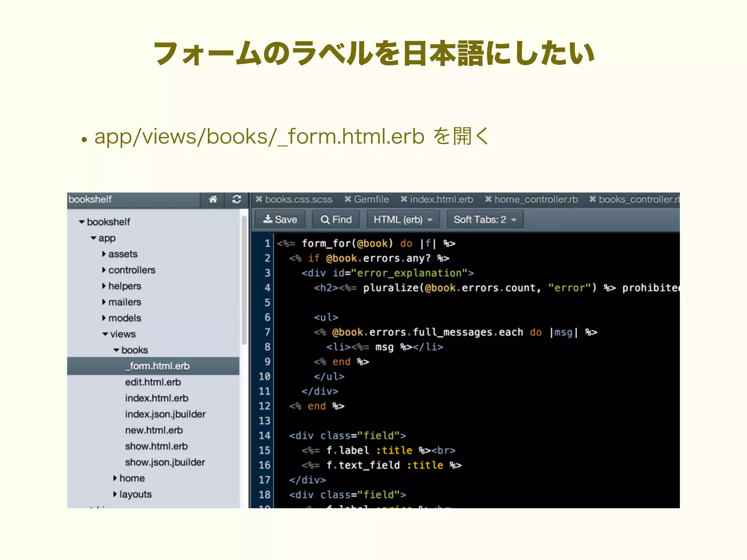Close the books_controller.rb tab
This screenshot has height=560, width=747.
[593, 199]
